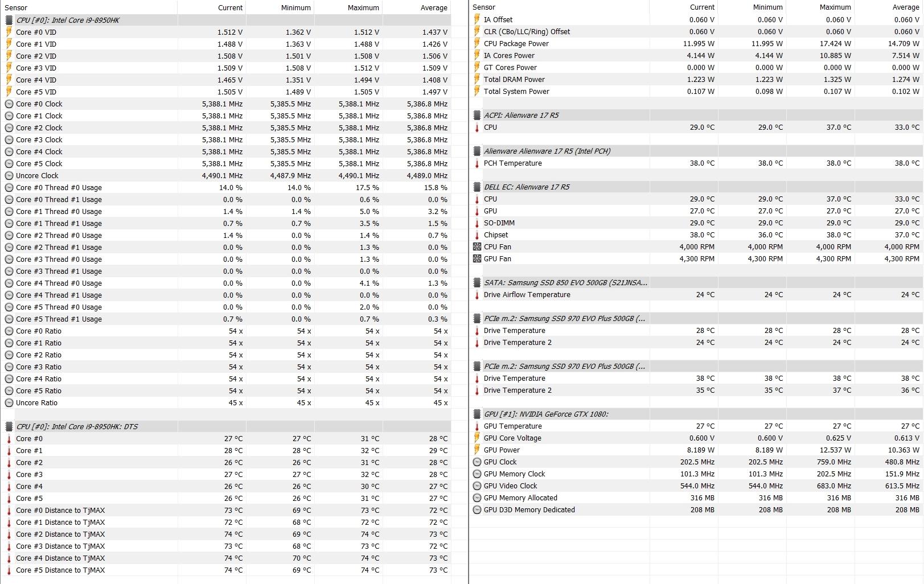Click the chip icon of the NVIDIA GeForce GTX 1080 group

(x=477, y=414)
